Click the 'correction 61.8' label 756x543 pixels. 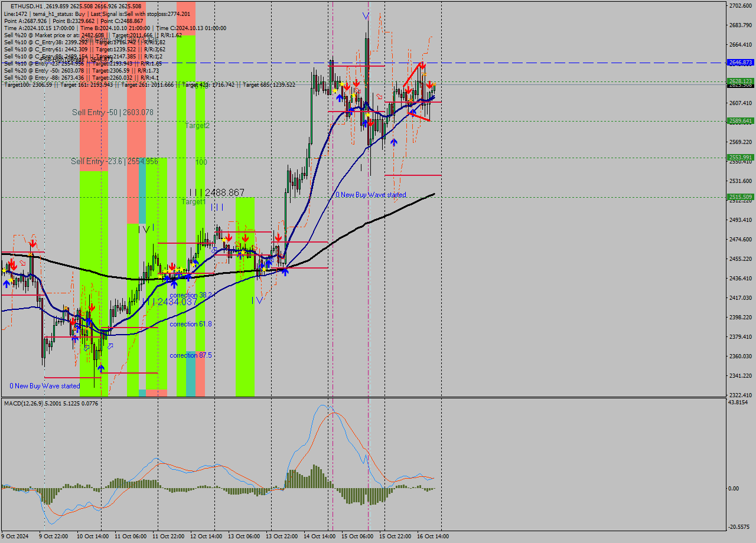tap(191, 325)
